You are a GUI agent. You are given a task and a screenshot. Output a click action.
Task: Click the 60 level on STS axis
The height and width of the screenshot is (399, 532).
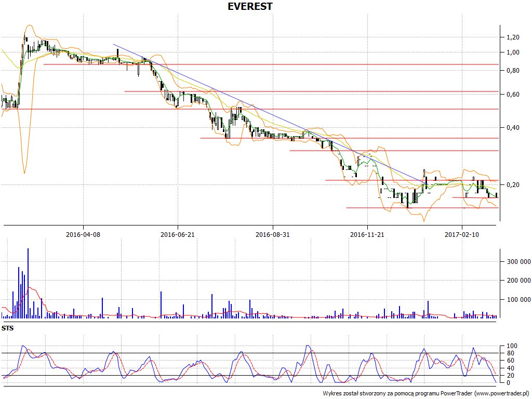click(510, 361)
